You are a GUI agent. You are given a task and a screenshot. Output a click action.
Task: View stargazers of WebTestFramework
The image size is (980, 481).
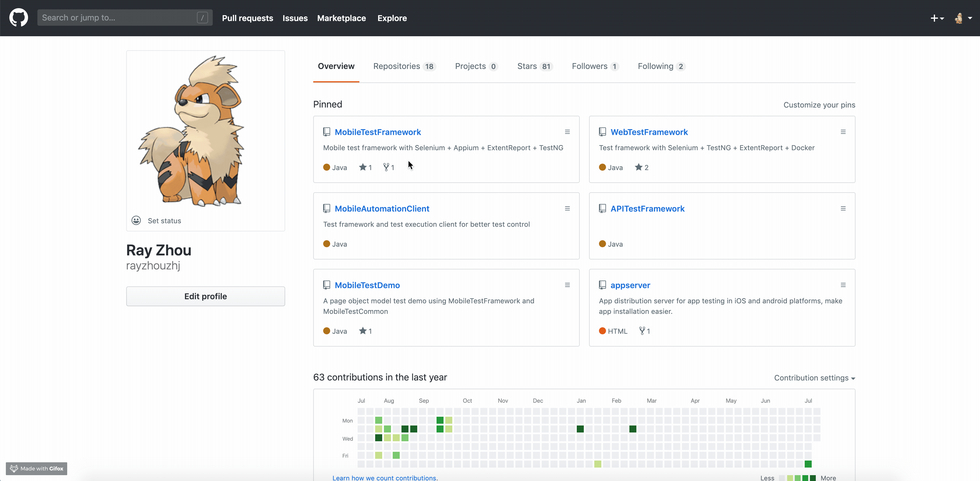point(641,167)
